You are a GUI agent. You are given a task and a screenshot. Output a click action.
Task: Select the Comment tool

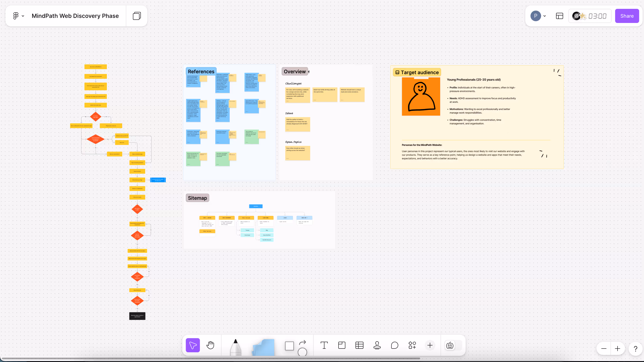coord(395,345)
